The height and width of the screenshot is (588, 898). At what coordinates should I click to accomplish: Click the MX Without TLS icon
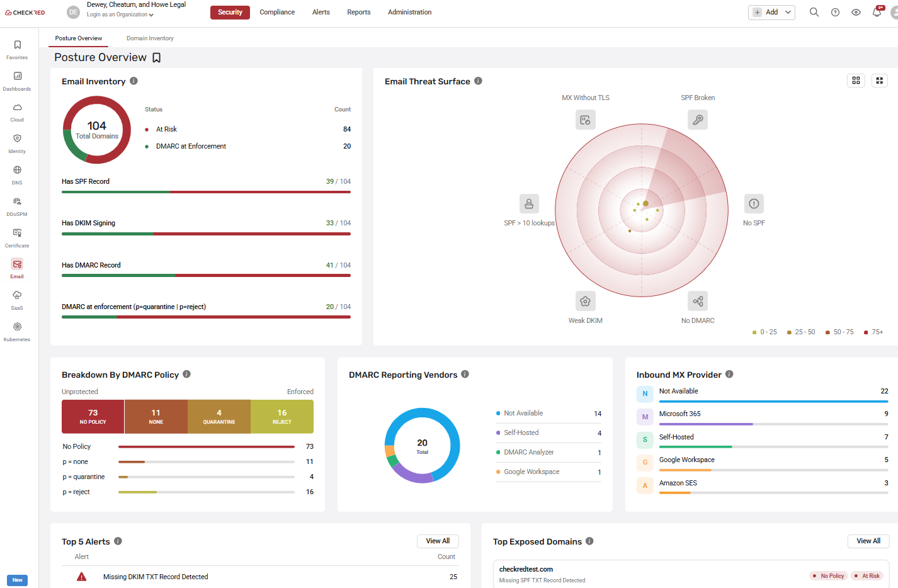(x=586, y=120)
